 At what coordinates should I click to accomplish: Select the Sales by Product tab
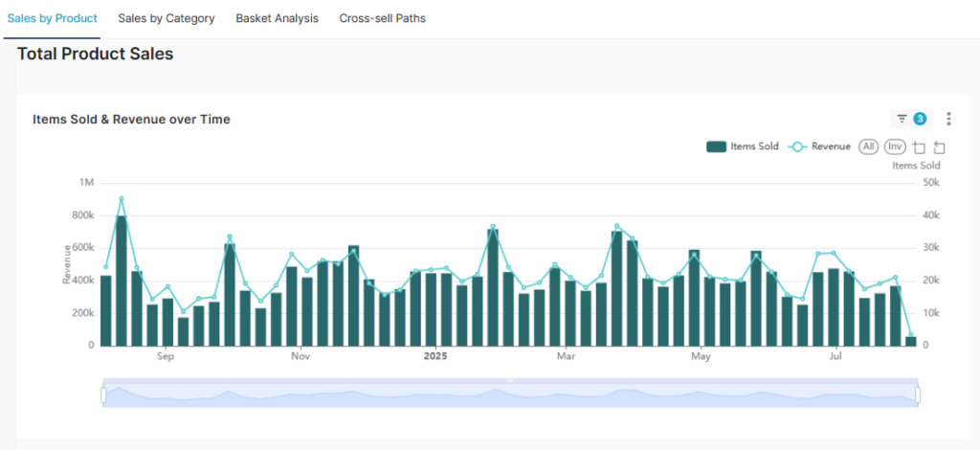[53, 18]
